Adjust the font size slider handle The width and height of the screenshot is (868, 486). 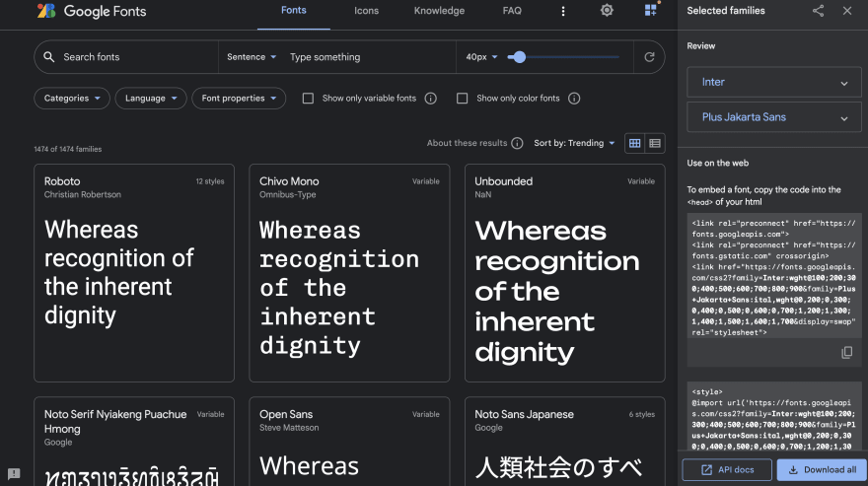click(x=519, y=57)
